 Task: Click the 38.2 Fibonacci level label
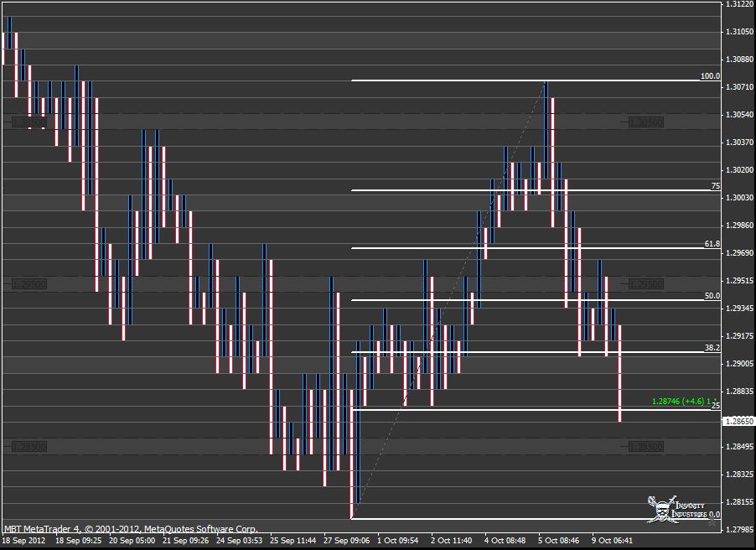(712, 347)
